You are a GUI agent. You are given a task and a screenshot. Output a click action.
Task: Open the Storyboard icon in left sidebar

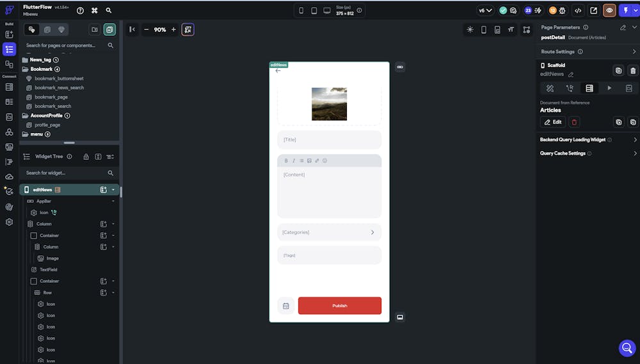click(x=10, y=64)
